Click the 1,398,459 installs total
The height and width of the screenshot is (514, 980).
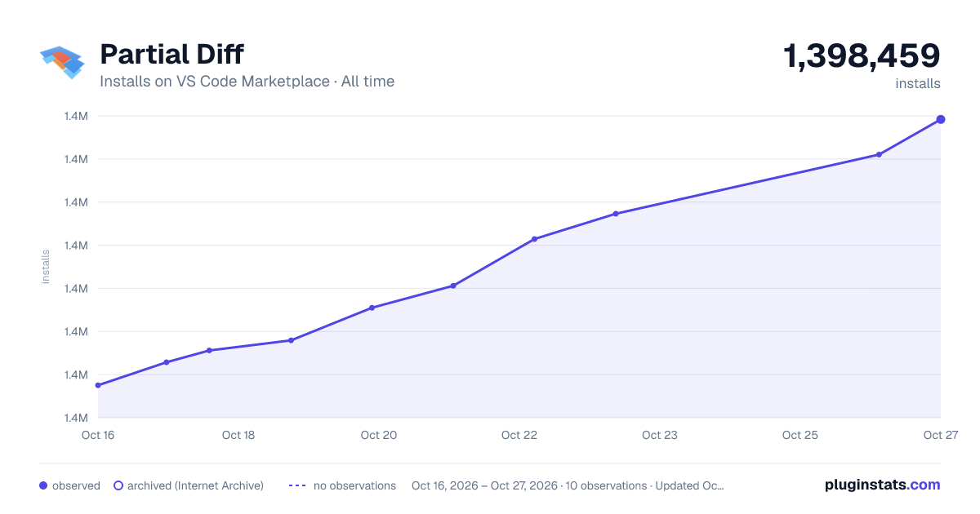point(862,56)
